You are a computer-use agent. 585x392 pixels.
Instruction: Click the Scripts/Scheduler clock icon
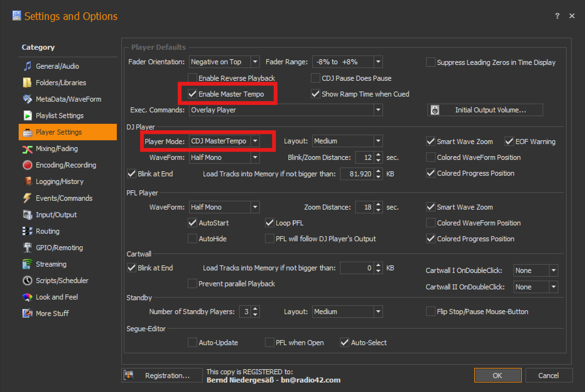click(28, 281)
